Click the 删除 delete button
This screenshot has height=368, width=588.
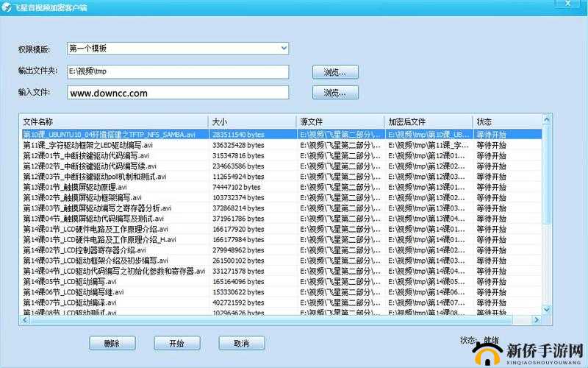click(112, 343)
